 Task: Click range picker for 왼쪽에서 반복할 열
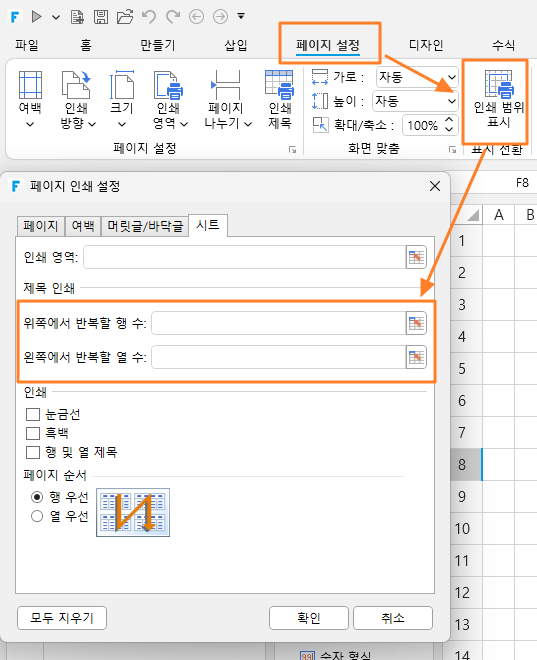(416, 357)
